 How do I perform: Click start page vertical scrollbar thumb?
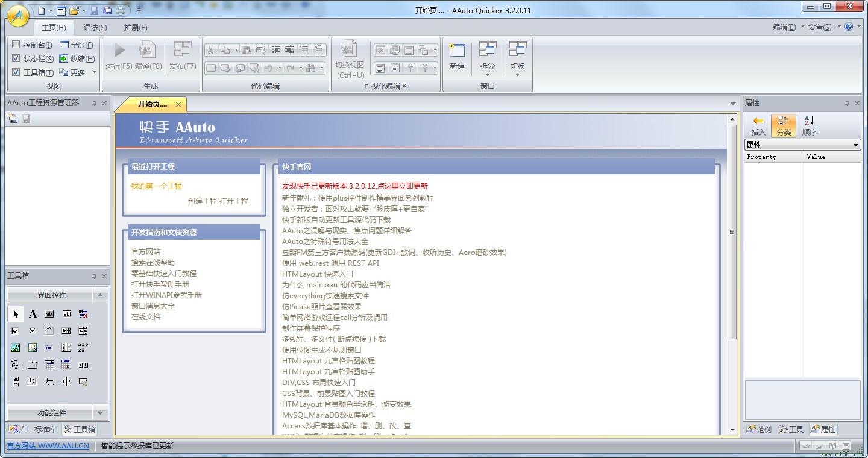coord(732,231)
